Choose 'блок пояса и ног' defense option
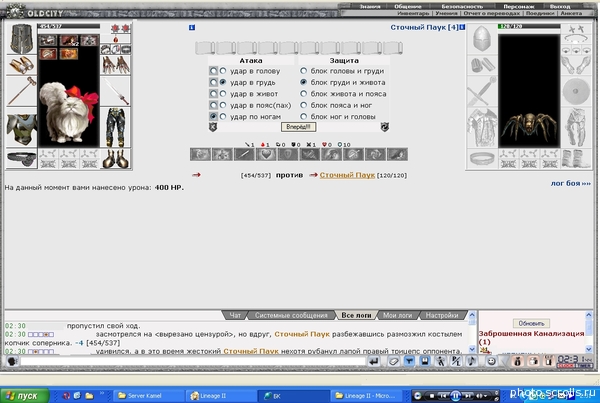Image resolution: width=600 pixels, height=403 pixels. 303,105
